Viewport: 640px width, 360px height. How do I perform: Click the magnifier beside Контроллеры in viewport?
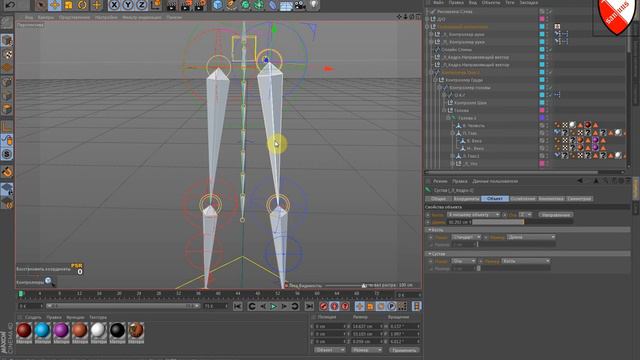pos(49,281)
